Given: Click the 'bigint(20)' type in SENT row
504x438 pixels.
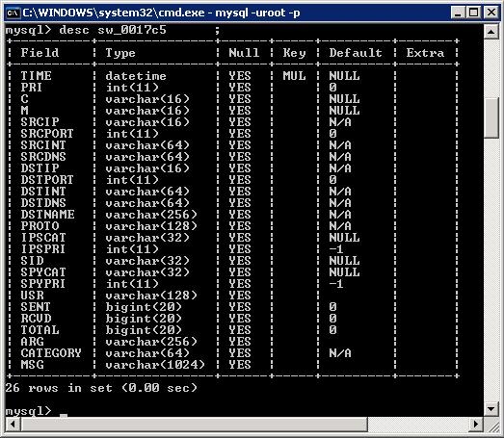Looking at the screenshot, I should click(x=144, y=307).
